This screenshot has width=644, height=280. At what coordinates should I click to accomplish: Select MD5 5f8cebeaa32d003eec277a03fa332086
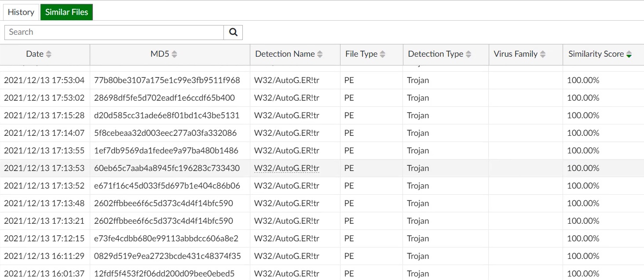(165, 133)
